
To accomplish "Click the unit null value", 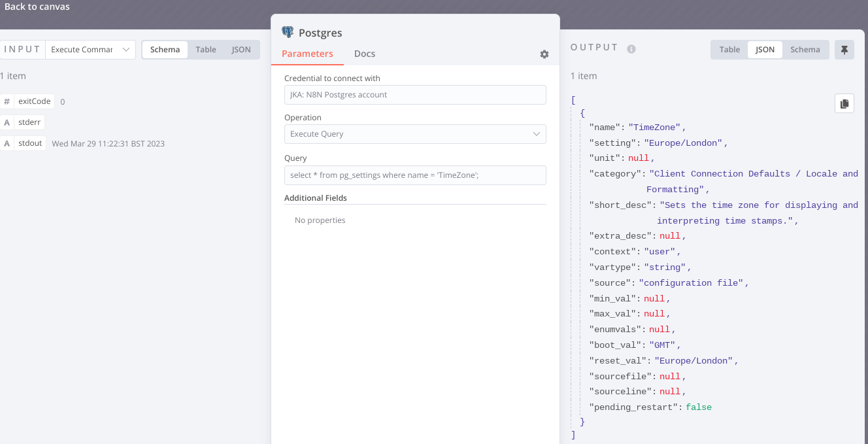I will [x=639, y=159].
